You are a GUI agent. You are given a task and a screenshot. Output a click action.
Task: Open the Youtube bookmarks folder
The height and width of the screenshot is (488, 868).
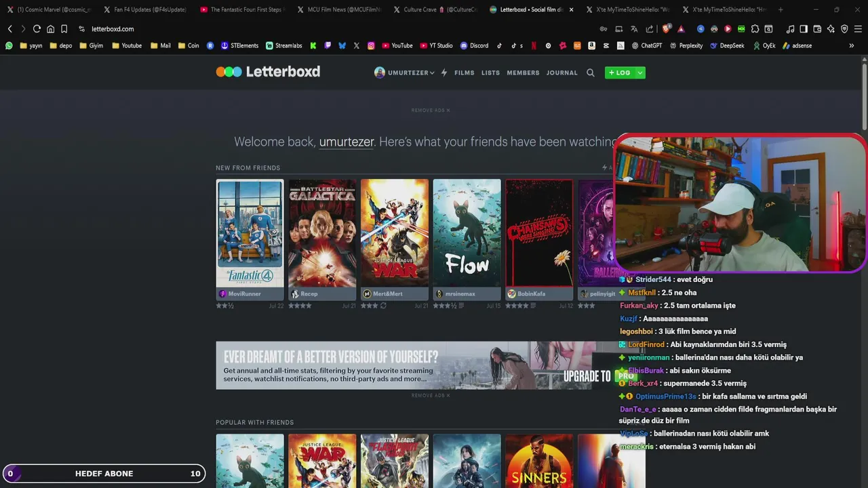click(x=127, y=45)
